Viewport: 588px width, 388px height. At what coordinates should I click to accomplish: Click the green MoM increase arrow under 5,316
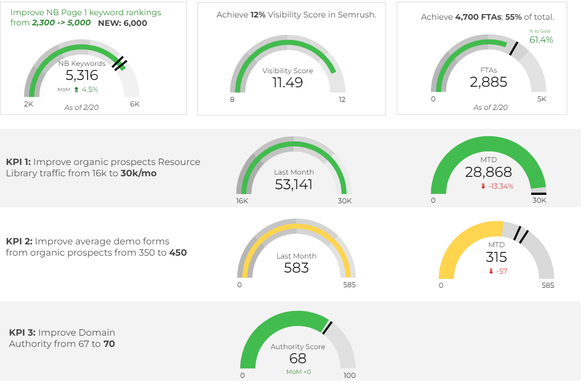tap(77, 89)
